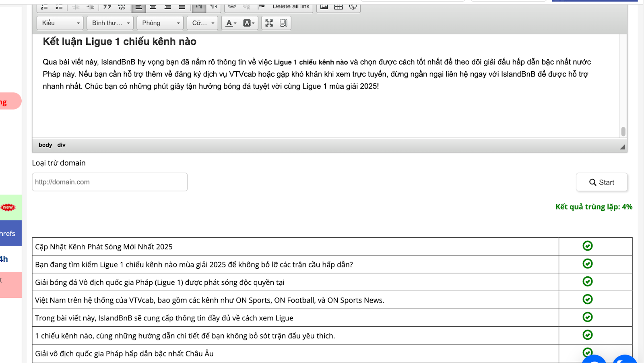This screenshot has height=363, width=644.
Task: Insert a table into the editor
Action: point(339,7)
